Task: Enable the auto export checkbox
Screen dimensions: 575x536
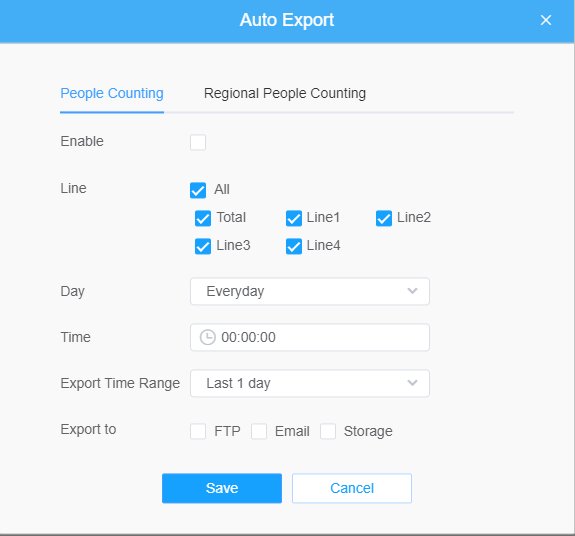Action: pos(198,142)
